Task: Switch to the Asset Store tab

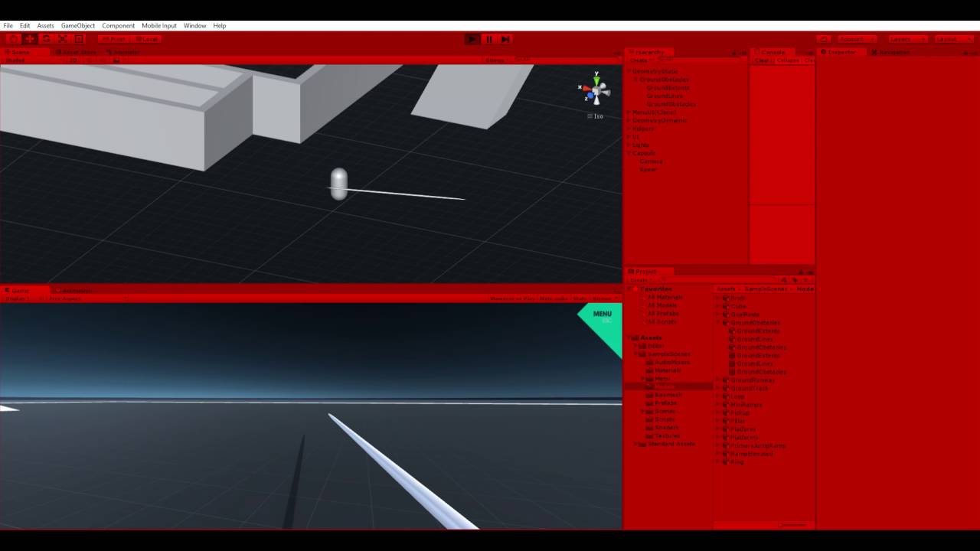Action: pos(77,52)
